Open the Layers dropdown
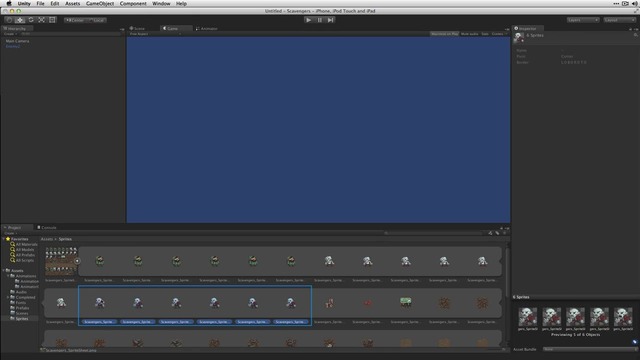Screen dimensions: 640x360 point(583,20)
